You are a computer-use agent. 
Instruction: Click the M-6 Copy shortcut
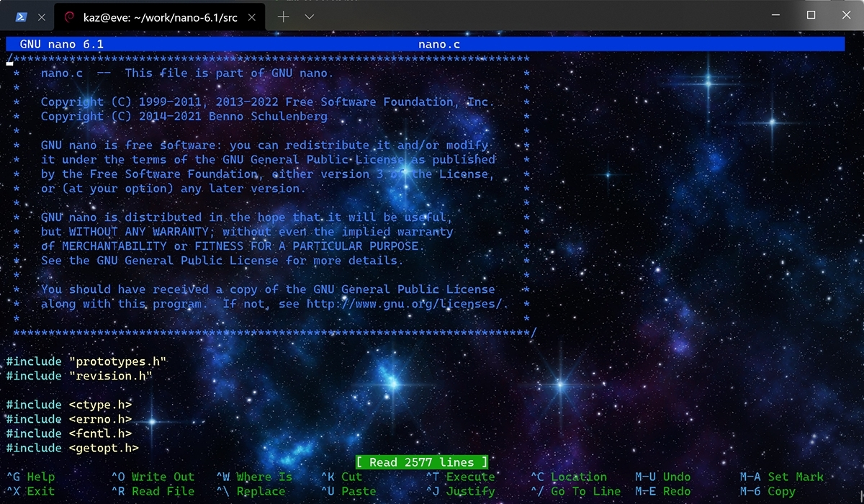(x=768, y=491)
